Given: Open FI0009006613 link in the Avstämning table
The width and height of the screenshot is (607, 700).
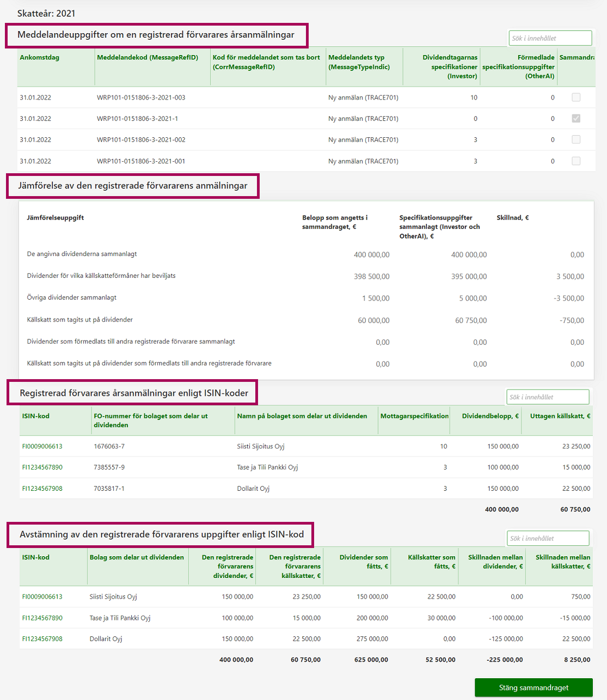Looking at the screenshot, I should click(x=42, y=597).
